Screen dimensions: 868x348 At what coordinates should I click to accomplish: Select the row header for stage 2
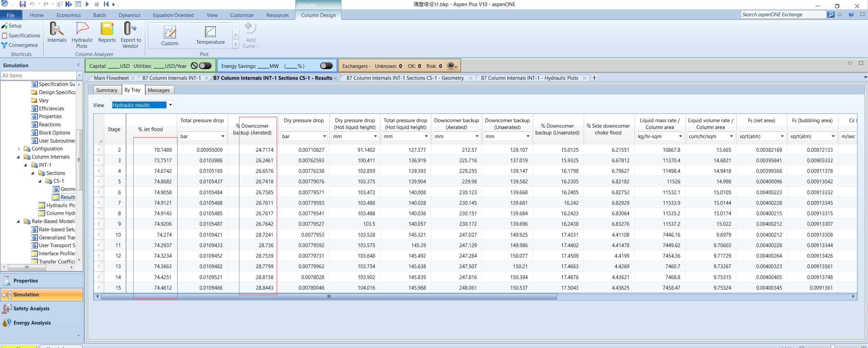click(99, 150)
